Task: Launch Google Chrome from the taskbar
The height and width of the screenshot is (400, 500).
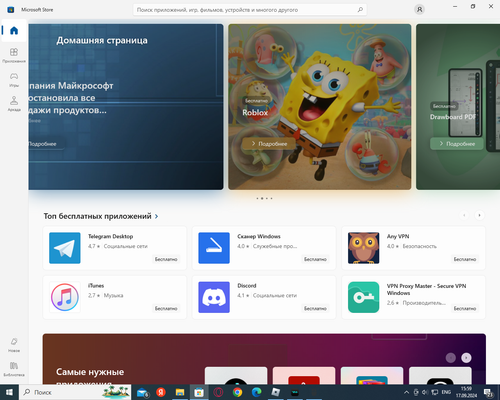Action: pos(237,392)
